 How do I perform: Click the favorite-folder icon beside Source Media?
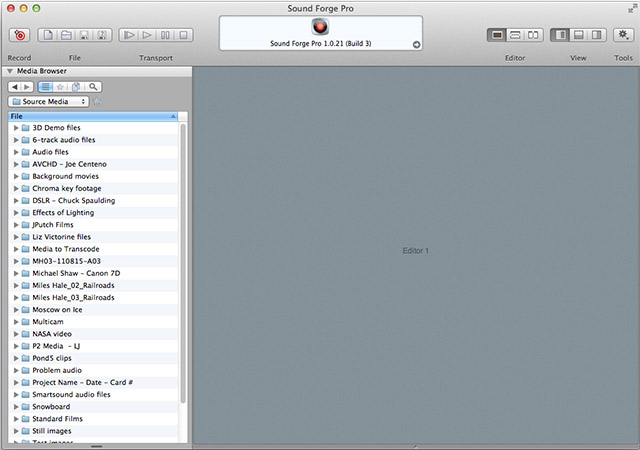coord(97,102)
